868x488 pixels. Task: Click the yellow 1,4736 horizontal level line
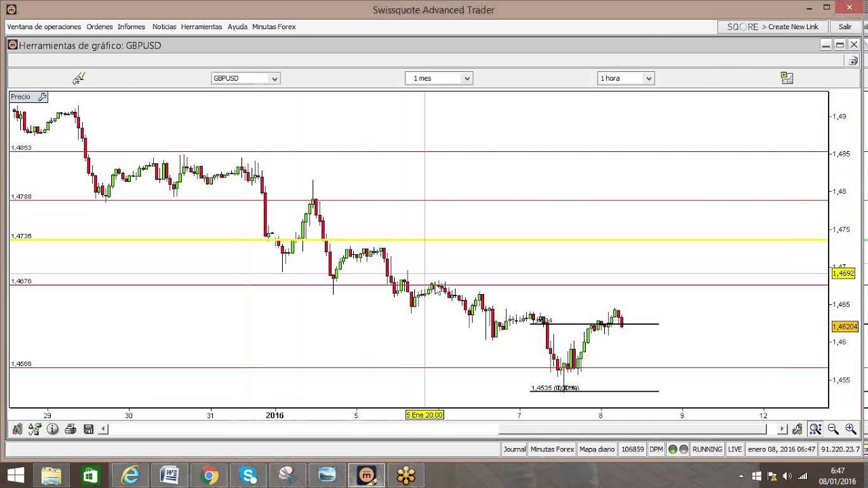click(x=418, y=240)
